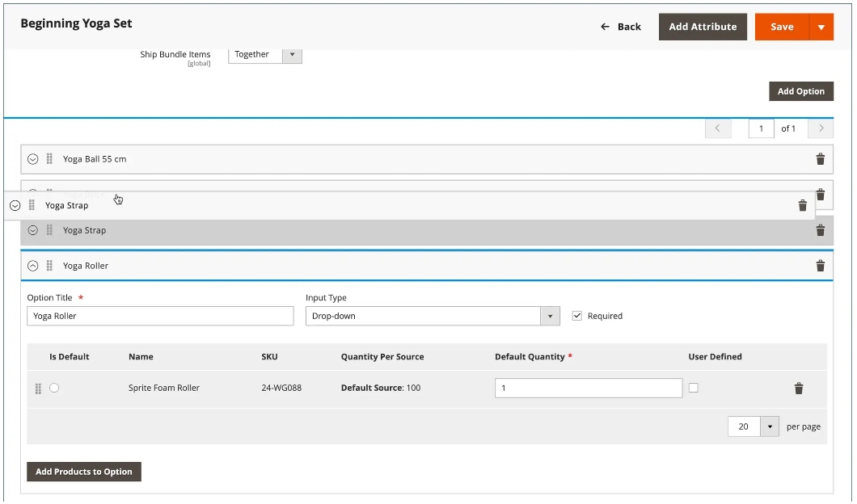
Task: Click Add Option button
Action: 801,91
